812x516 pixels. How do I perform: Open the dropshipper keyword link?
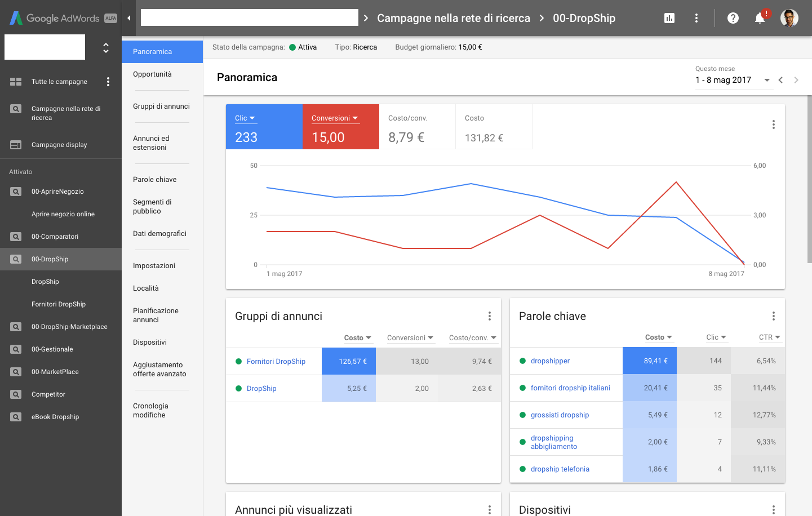coord(550,361)
